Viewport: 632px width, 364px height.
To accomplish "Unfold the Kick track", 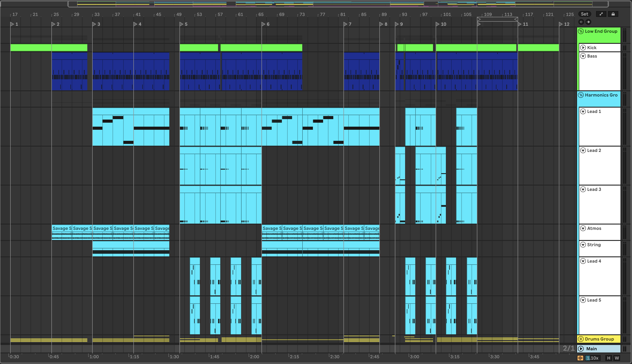I will click(583, 48).
